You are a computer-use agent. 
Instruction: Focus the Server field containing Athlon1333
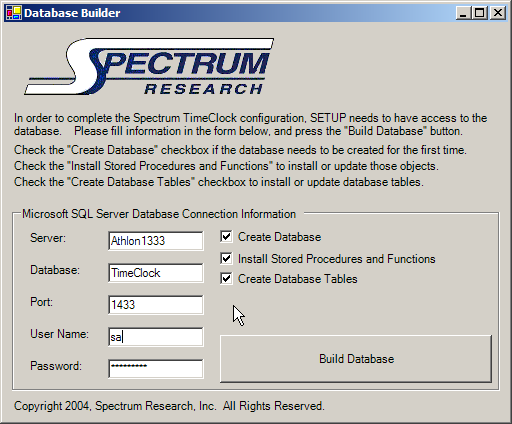click(x=156, y=241)
